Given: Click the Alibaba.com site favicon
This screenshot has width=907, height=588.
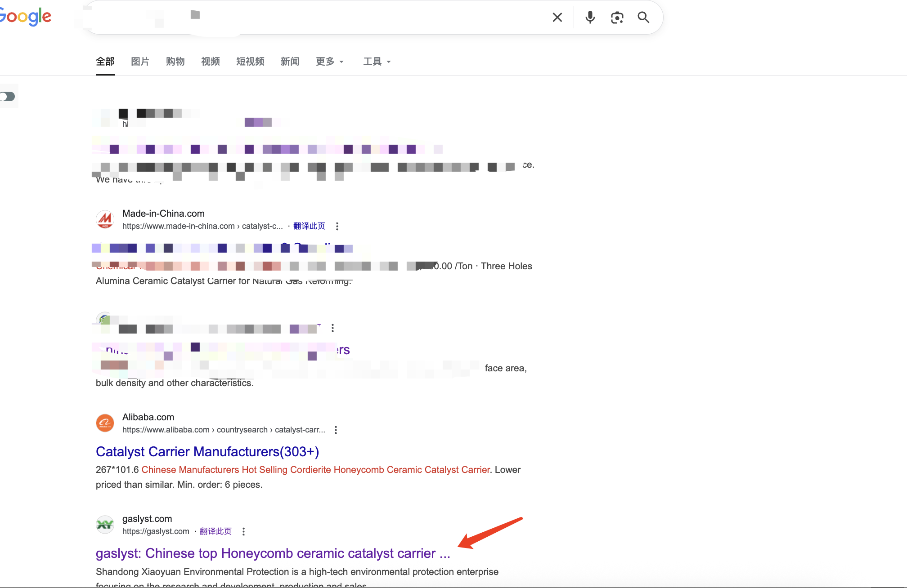Looking at the screenshot, I should [x=105, y=423].
